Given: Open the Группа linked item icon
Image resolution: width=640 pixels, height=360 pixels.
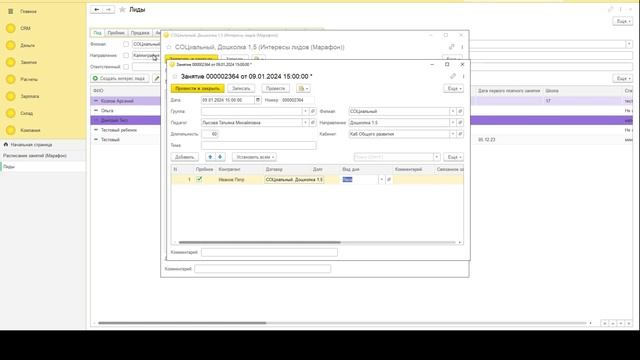Looking at the screenshot, I should 313,111.
